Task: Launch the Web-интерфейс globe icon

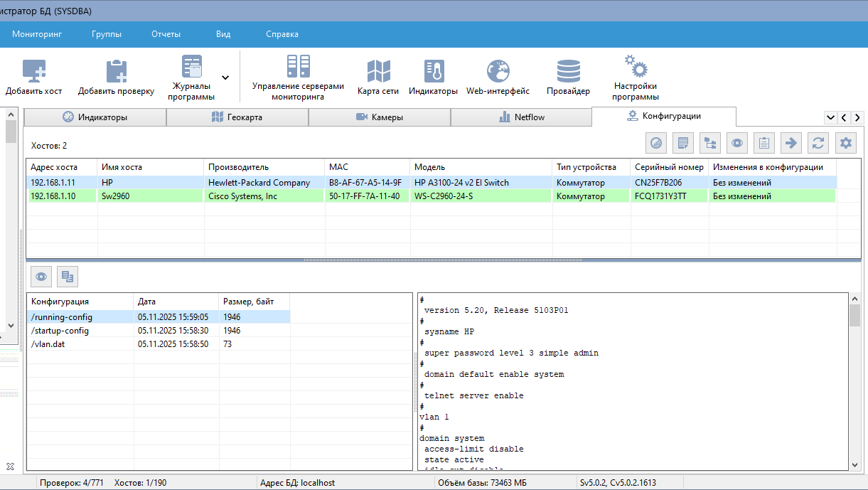Action: pyautogui.click(x=498, y=71)
